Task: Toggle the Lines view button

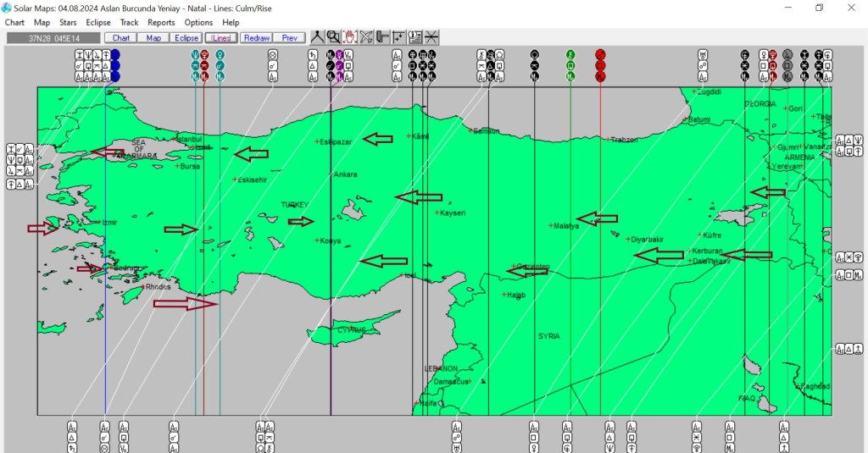Action: (221, 38)
